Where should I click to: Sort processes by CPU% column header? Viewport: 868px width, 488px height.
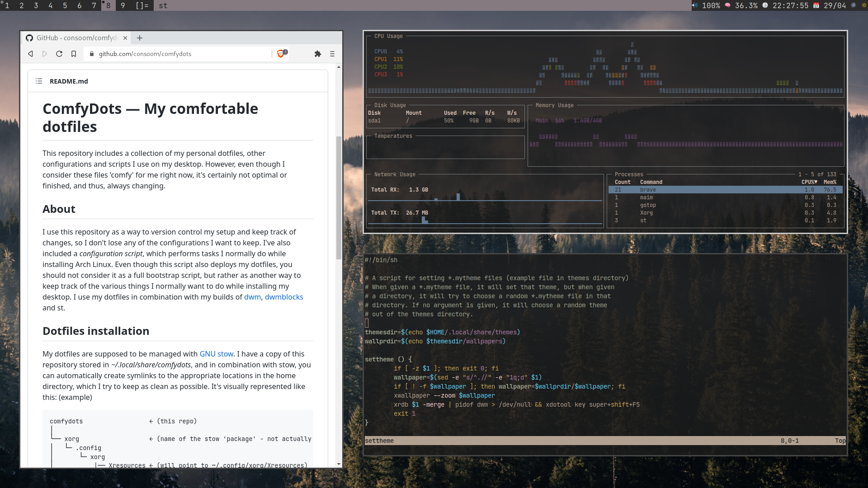[809, 182]
